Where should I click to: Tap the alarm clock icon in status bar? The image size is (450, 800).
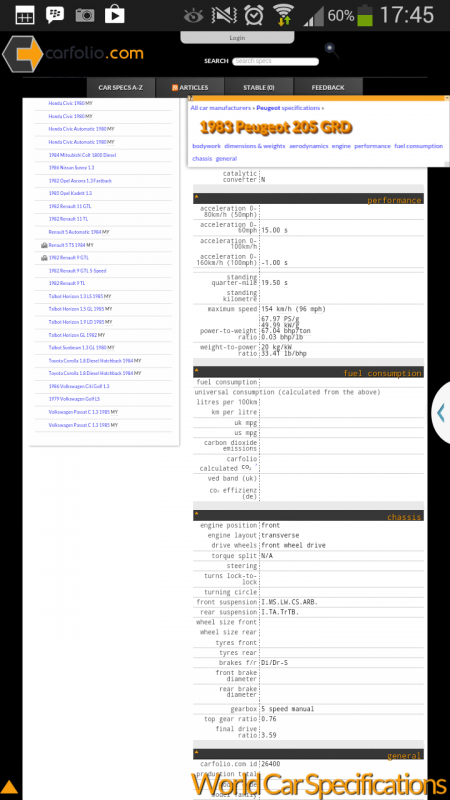[254, 15]
